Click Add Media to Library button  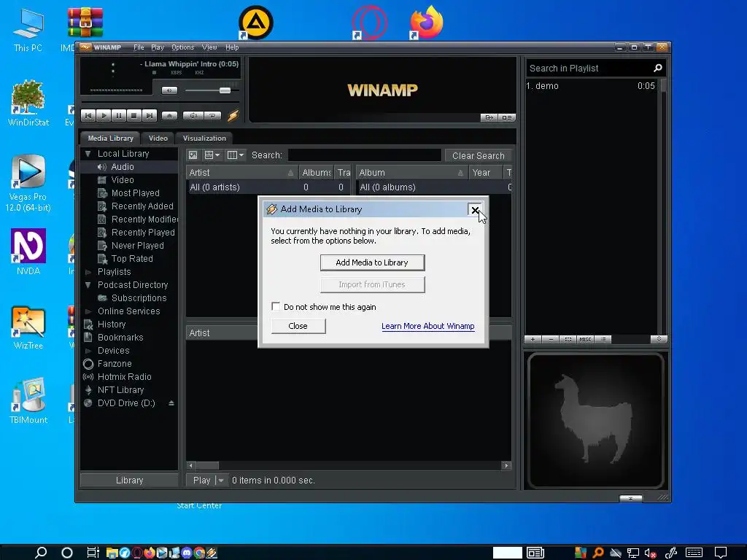click(x=372, y=262)
